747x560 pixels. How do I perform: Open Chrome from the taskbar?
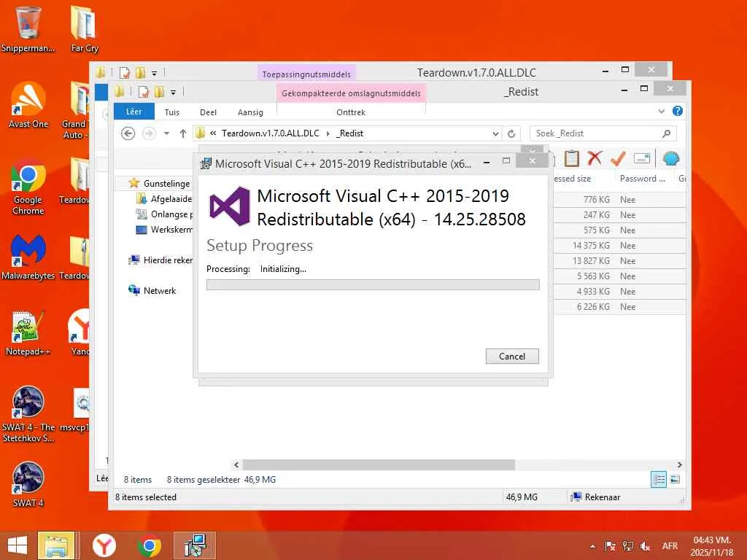(x=149, y=545)
